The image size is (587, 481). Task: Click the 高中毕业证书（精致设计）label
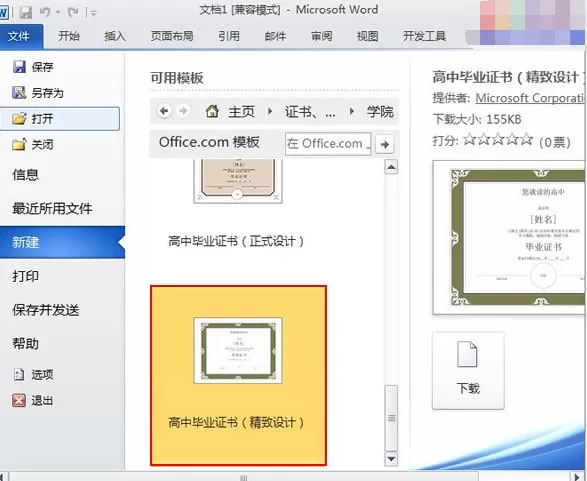coord(236,423)
